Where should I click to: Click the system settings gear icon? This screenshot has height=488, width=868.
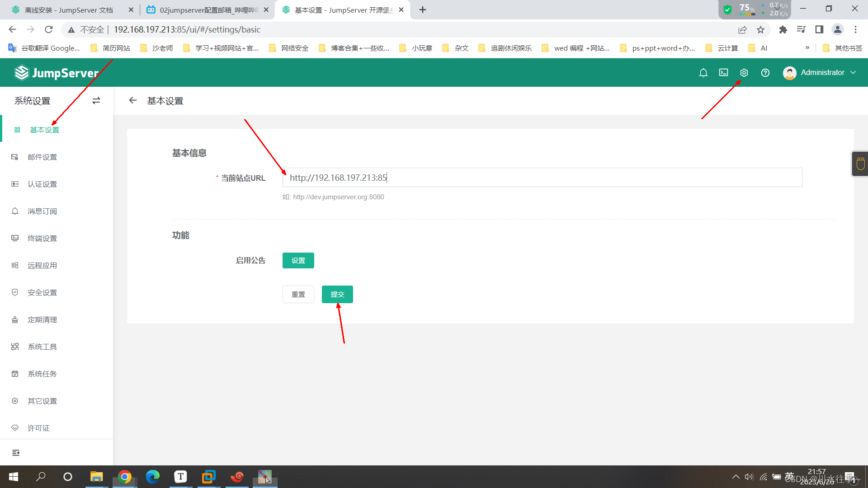click(x=744, y=73)
